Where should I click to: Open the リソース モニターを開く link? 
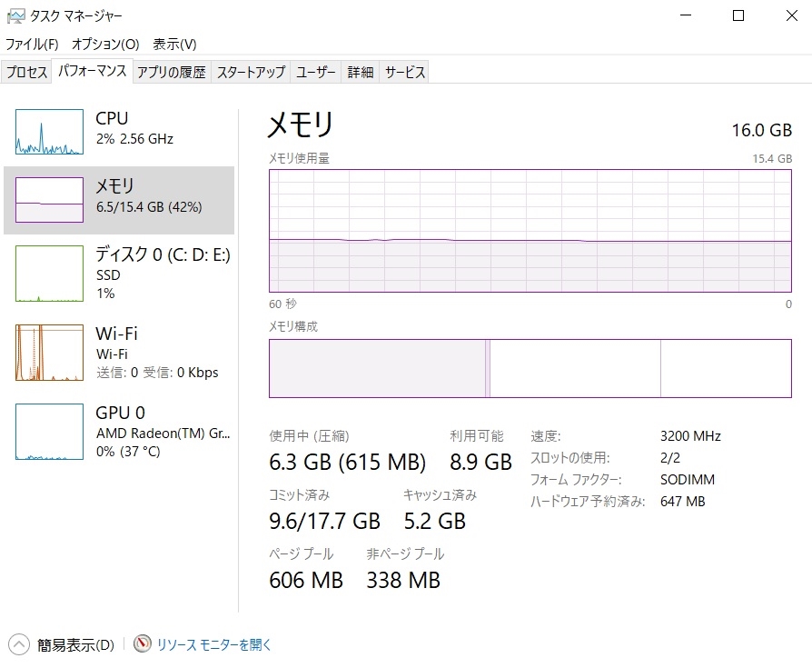click(214, 644)
